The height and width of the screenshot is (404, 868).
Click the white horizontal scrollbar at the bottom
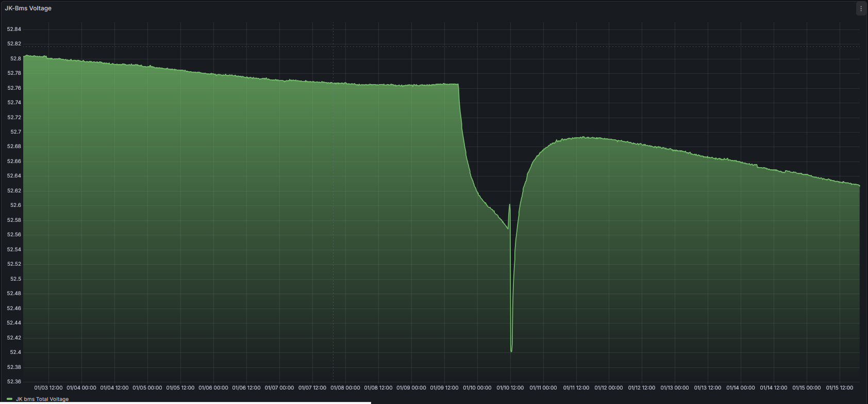186,402
